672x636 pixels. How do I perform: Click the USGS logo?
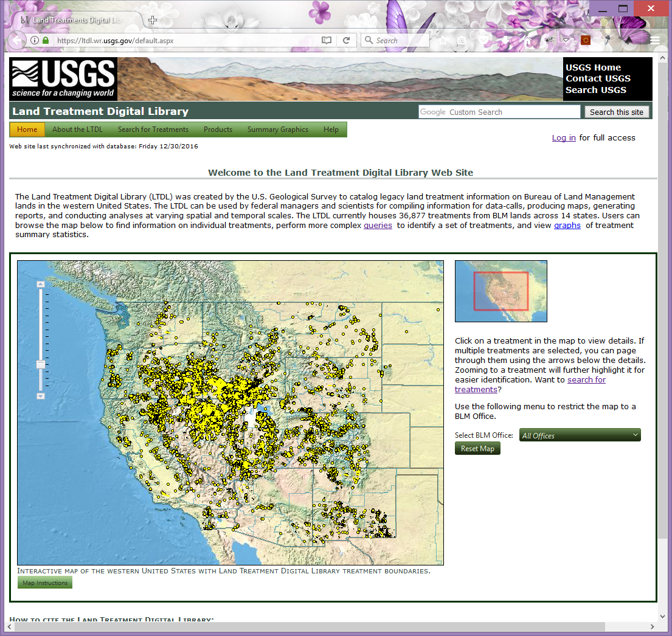[63, 79]
